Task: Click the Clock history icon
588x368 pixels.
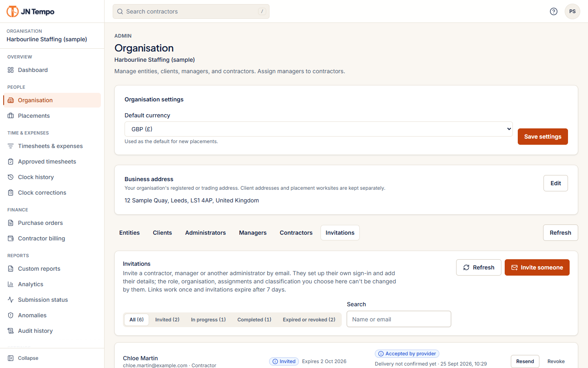Action: click(11, 177)
